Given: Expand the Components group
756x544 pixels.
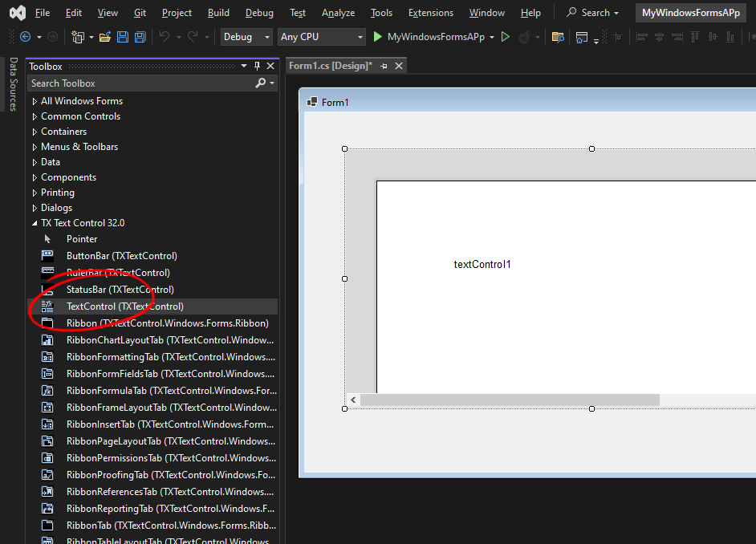Looking at the screenshot, I should coord(35,177).
